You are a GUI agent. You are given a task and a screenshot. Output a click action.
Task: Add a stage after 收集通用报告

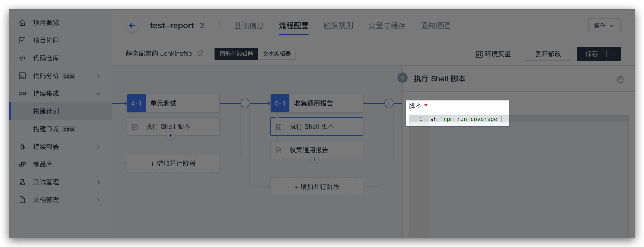[389, 103]
